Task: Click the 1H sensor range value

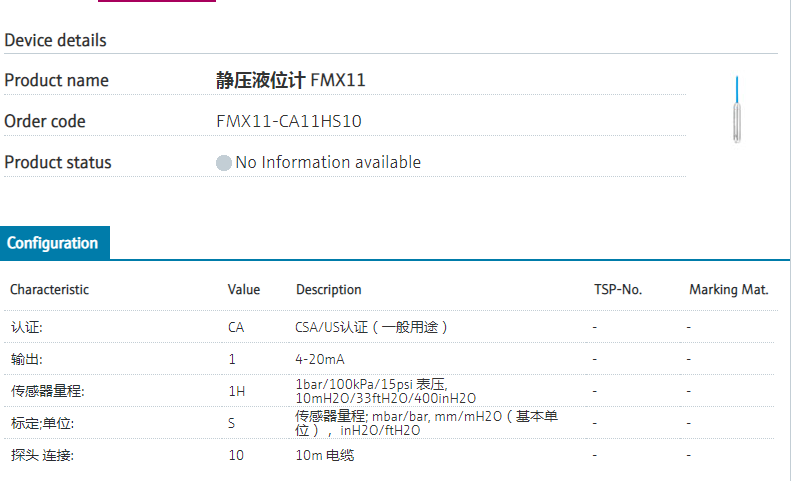Action: (236, 391)
